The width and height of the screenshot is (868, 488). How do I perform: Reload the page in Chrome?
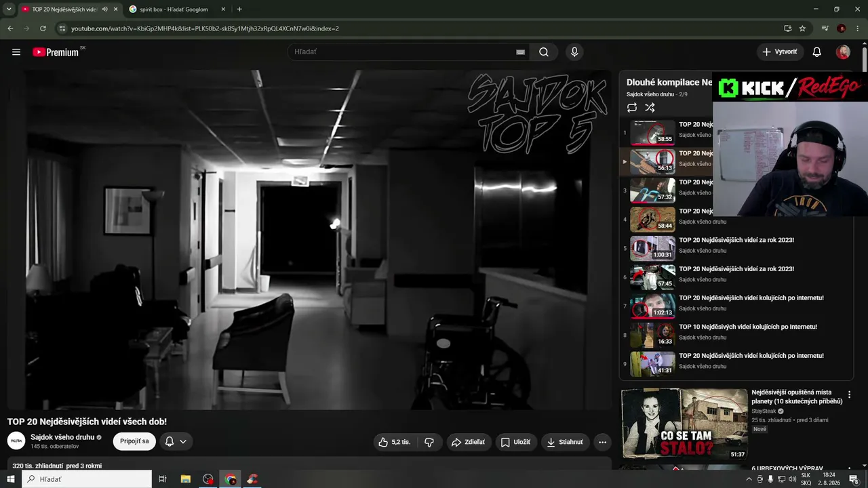(43, 28)
